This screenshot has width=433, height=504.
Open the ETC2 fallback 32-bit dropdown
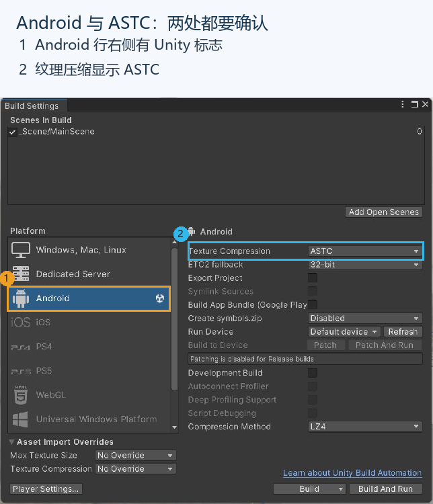tap(365, 265)
